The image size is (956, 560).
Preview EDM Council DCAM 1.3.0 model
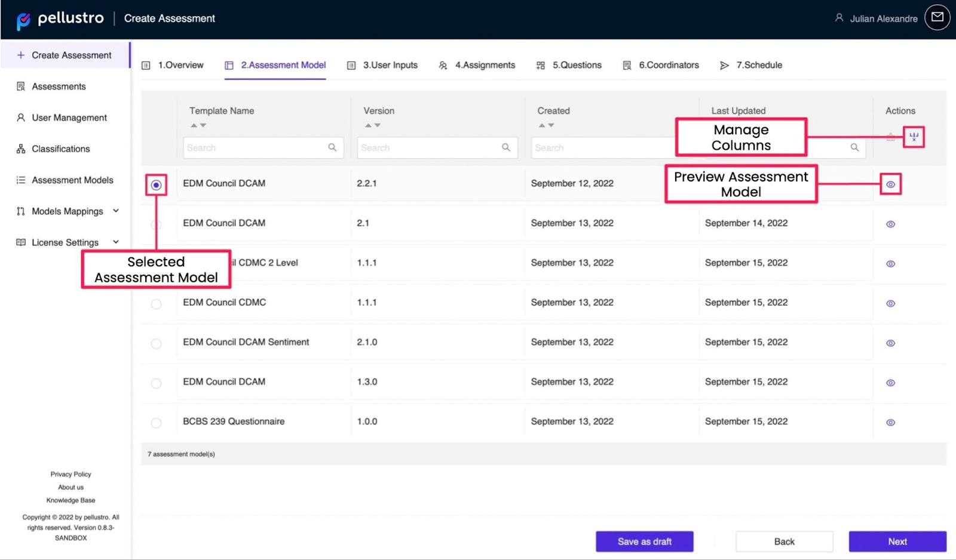(890, 383)
